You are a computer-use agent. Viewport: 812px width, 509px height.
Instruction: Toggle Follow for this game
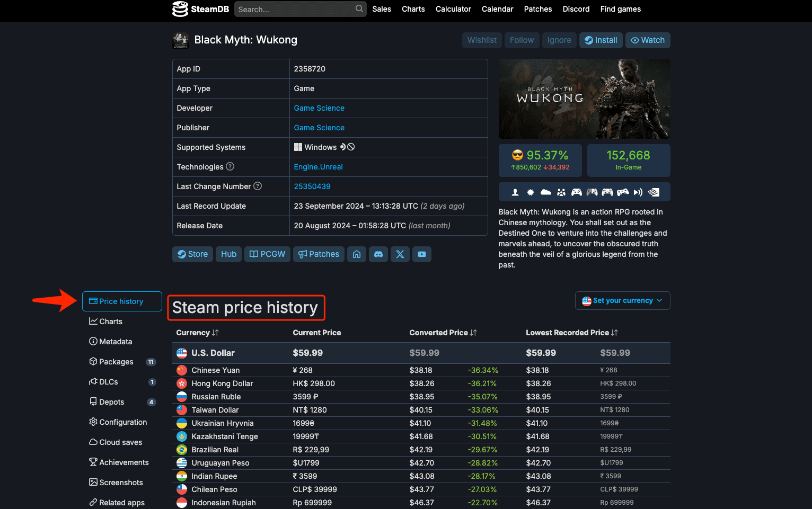pyautogui.click(x=522, y=40)
